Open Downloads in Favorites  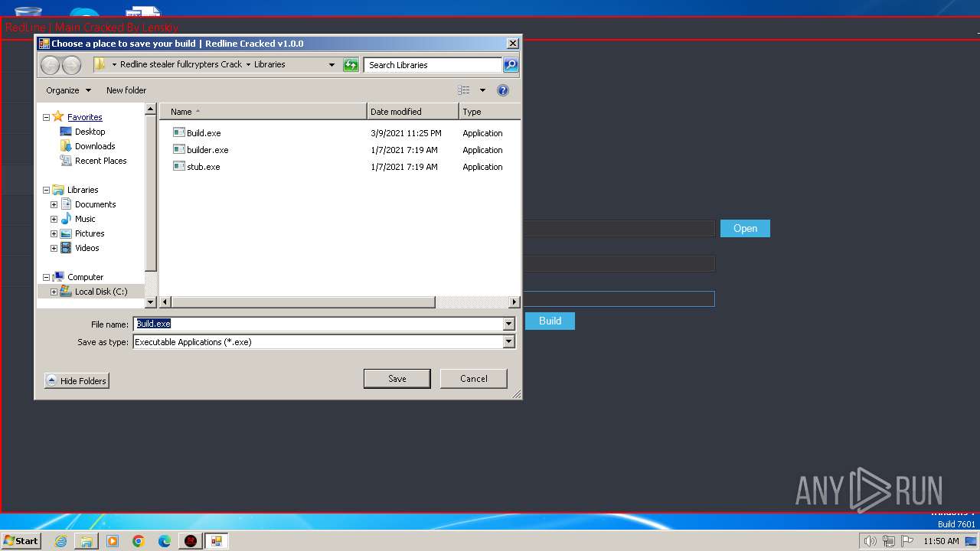click(95, 146)
